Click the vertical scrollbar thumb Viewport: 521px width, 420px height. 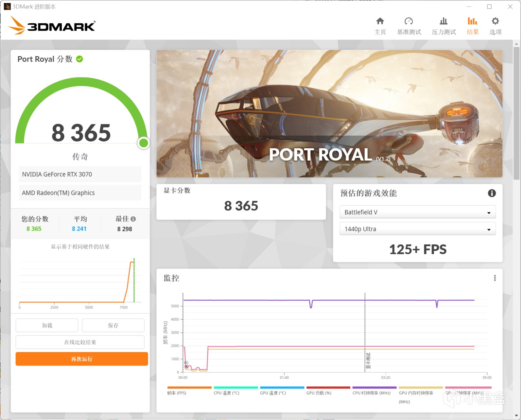point(516,113)
